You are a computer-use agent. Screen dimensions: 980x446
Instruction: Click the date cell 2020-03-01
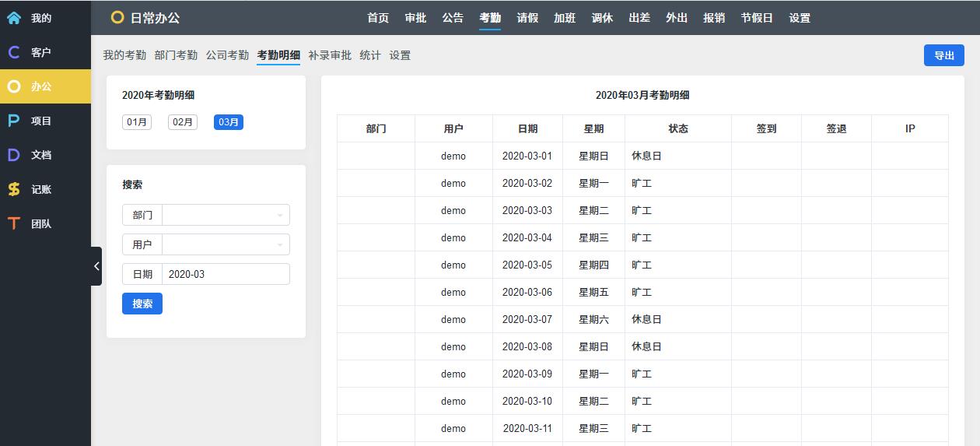click(527, 156)
